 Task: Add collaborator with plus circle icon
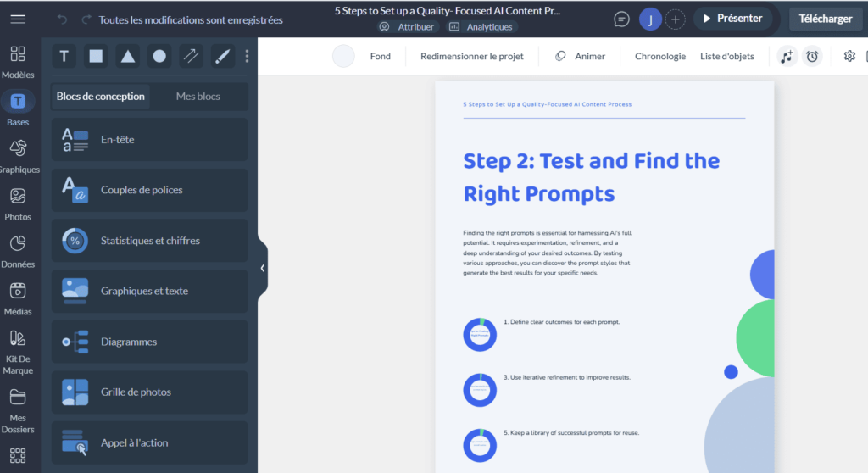pos(675,19)
